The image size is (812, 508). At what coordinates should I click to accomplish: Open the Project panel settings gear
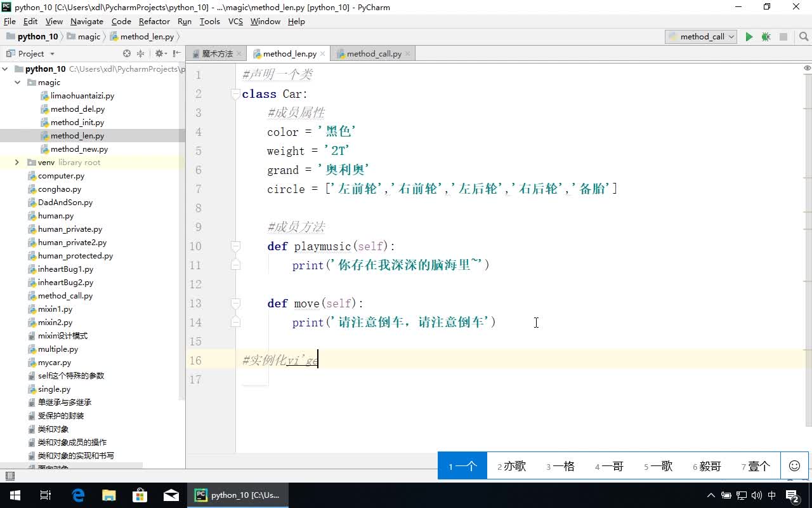160,53
